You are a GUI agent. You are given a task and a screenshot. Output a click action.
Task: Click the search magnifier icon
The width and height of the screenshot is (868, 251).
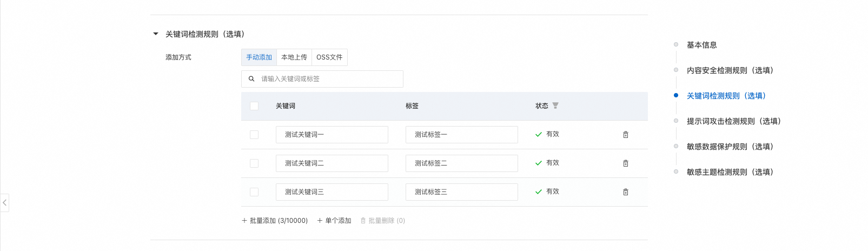click(251, 79)
